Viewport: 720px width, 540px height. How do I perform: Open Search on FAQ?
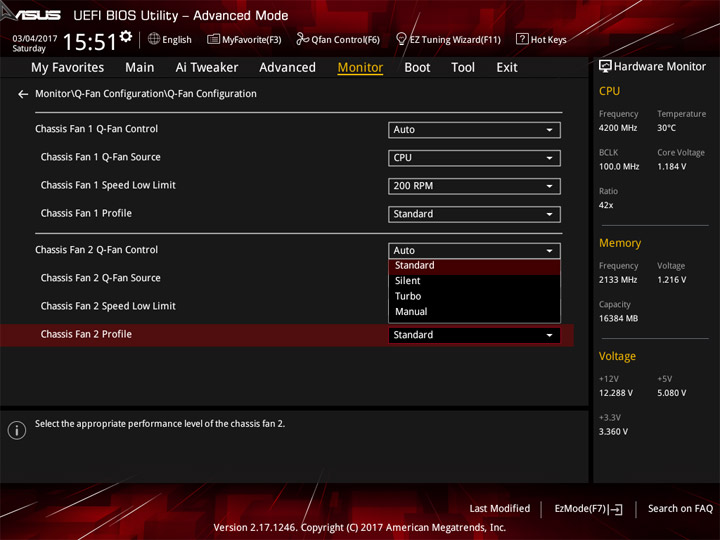coord(680,509)
